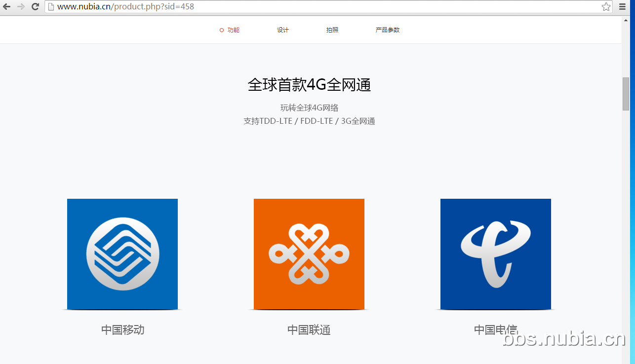This screenshot has height=364, width=635.
Task: Go back with the browser back arrow
Action: click(7, 7)
